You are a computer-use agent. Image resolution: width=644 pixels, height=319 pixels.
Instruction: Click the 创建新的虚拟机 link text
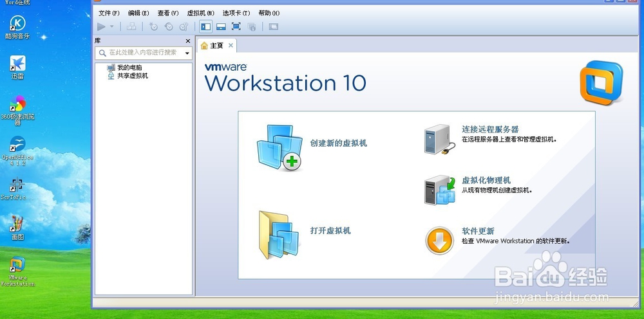tap(339, 143)
